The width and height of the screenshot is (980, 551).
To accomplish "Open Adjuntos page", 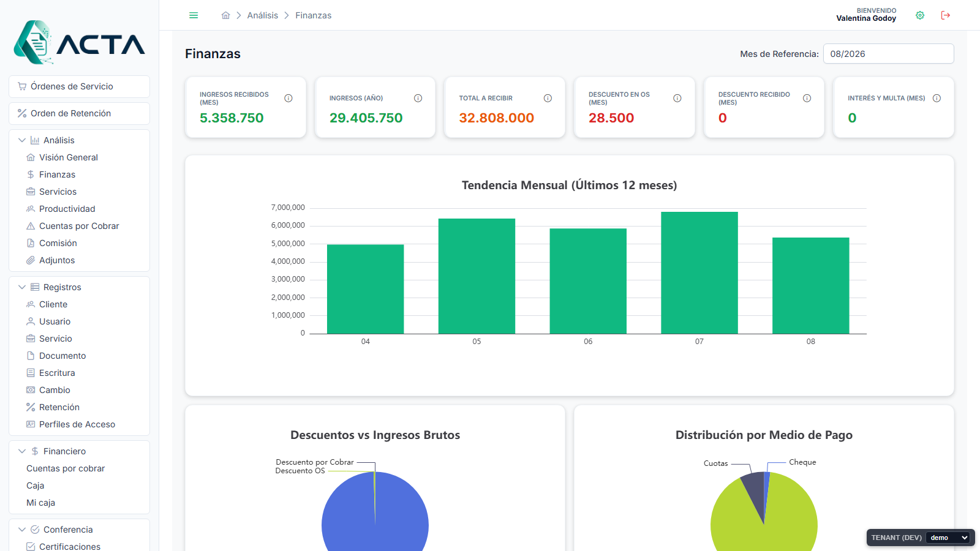I will tap(57, 260).
